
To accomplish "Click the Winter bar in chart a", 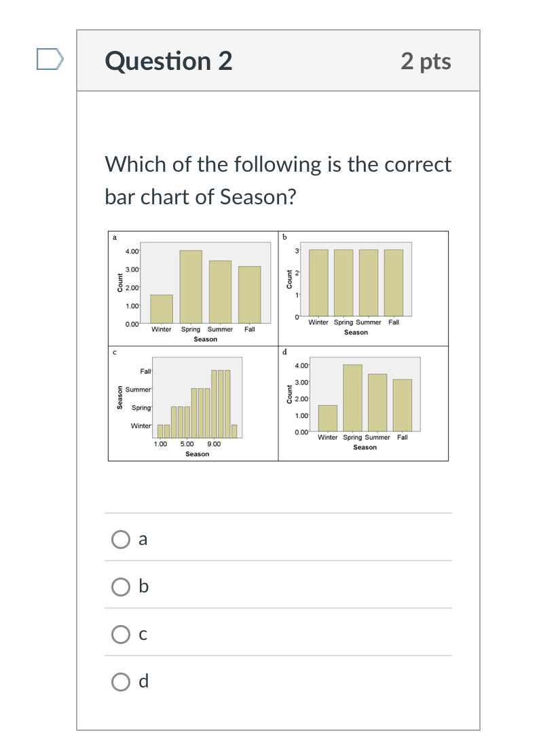I will (x=161, y=305).
